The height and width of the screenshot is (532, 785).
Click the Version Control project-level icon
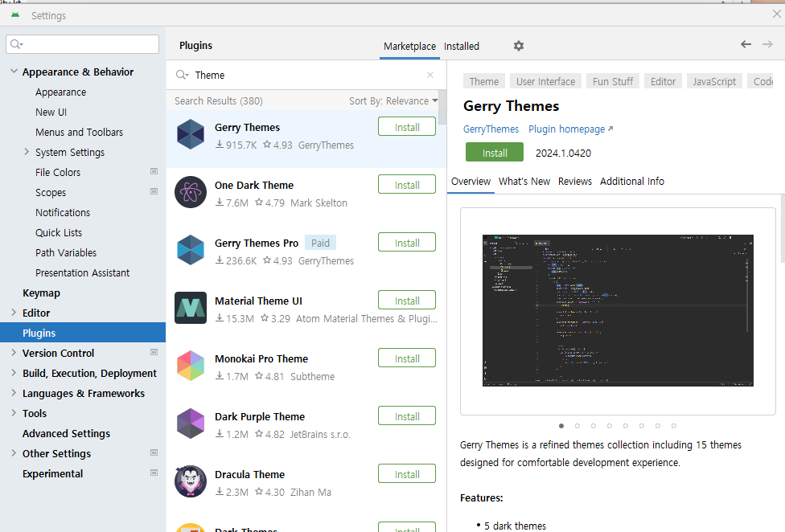[154, 352]
